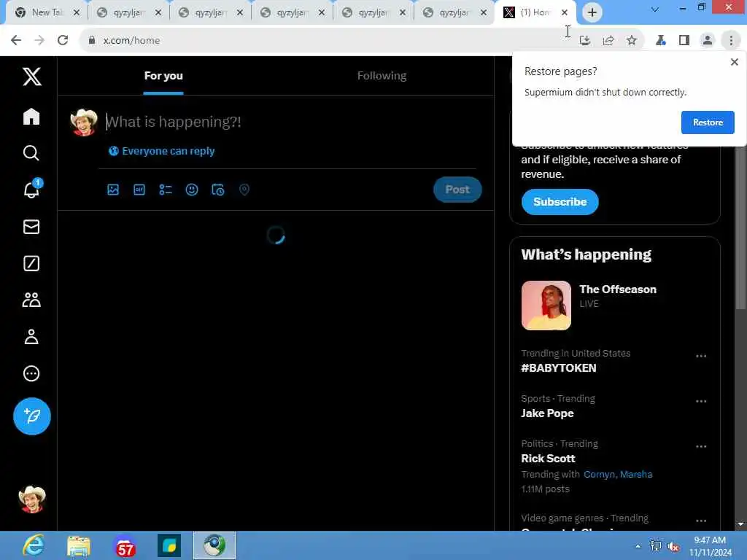The width and height of the screenshot is (747, 560).
Task: Dismiss the Restore pages popup
Action: tap(734, 62)
